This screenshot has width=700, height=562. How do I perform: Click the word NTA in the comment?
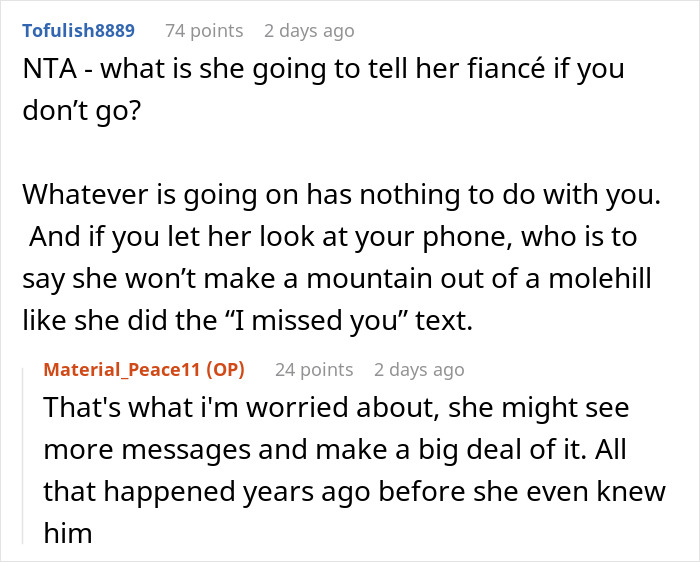[x=50, y=69]
